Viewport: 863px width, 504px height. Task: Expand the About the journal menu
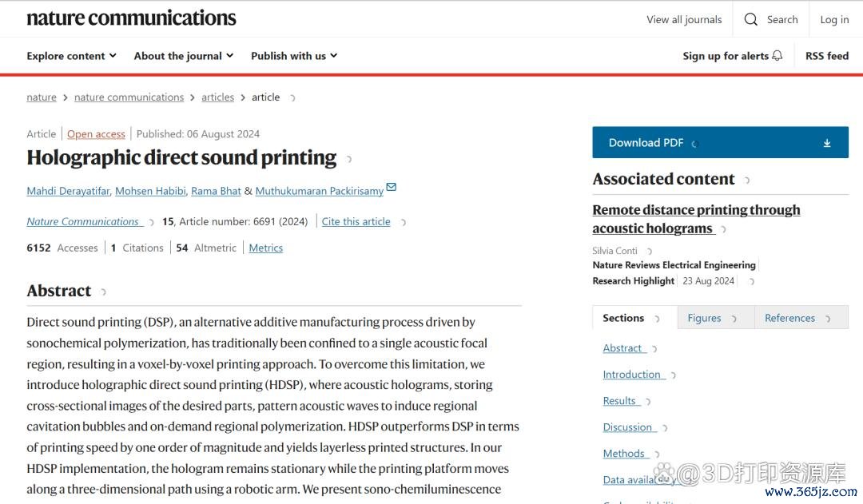pyautogui.click(x=183, y=56)
